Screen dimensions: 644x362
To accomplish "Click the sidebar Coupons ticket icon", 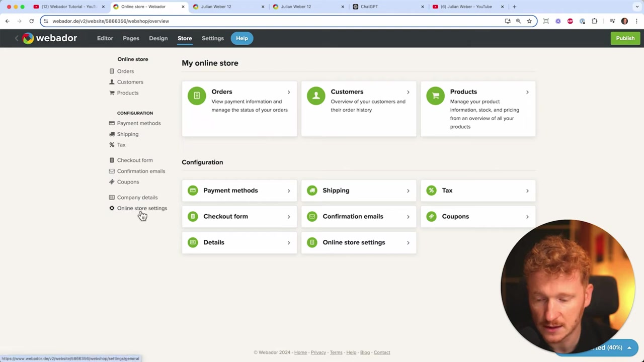I will click(x=112, y=182).
